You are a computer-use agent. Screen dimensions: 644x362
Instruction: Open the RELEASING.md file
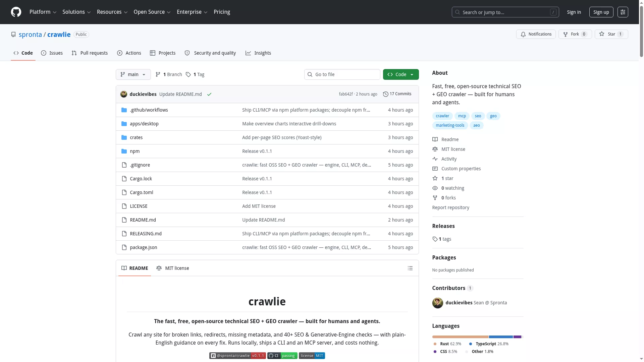pos(146,234)
